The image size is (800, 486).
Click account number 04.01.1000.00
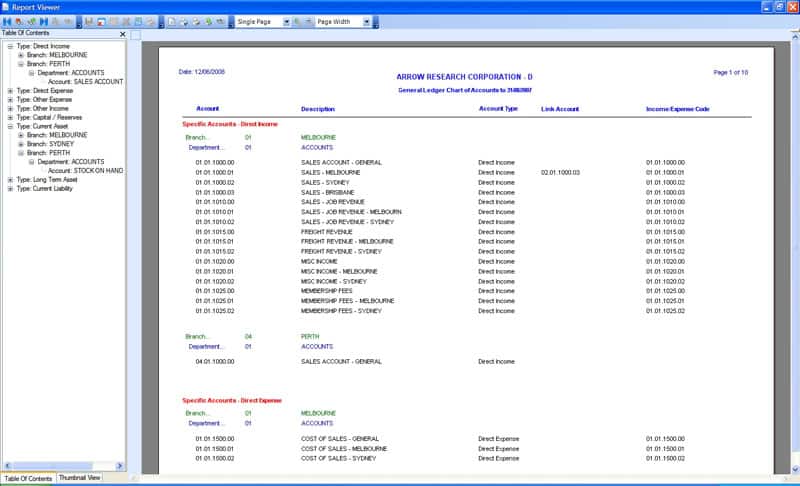pos(215,362)
